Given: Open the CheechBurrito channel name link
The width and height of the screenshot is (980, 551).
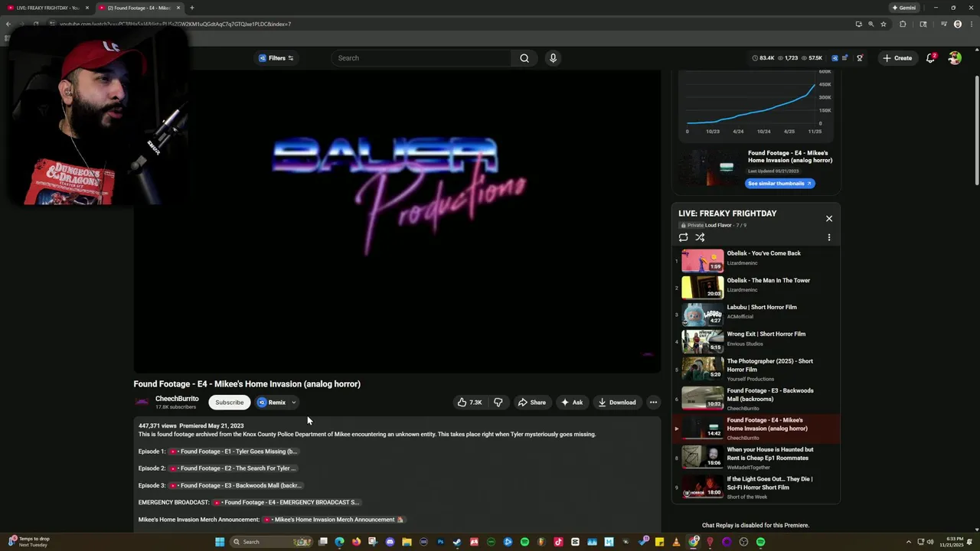Looking at the screenshot, I should click(177, 399).
